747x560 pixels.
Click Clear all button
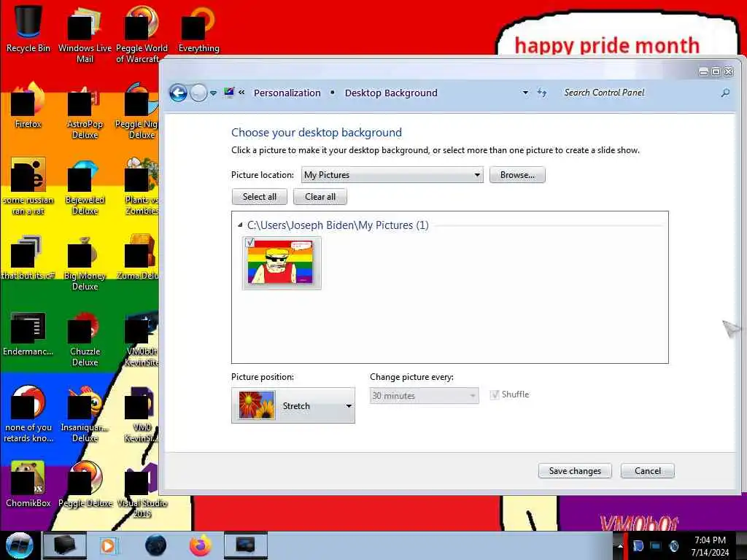coord(320,197)
